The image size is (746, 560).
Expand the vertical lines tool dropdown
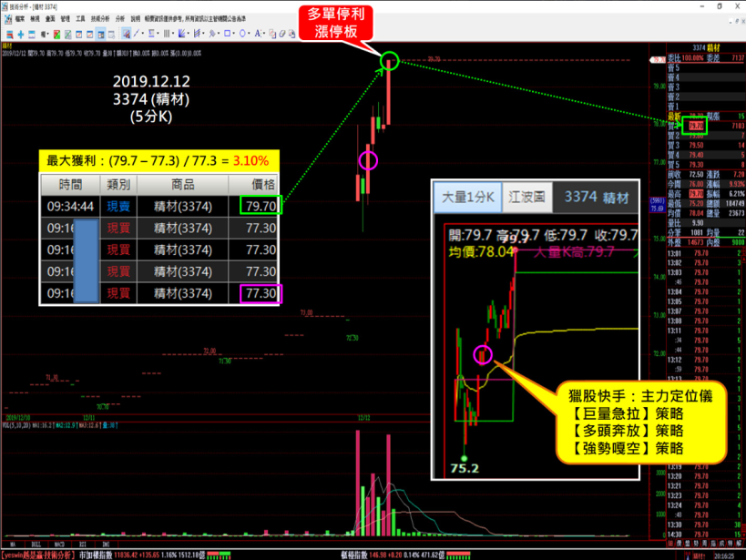coord(173,34)
